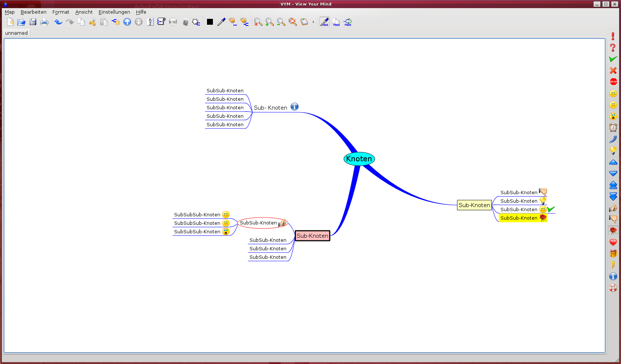Switch to the unnamed map tab
Viewport: 621px width, 364px height.
[x=16, y=33]
